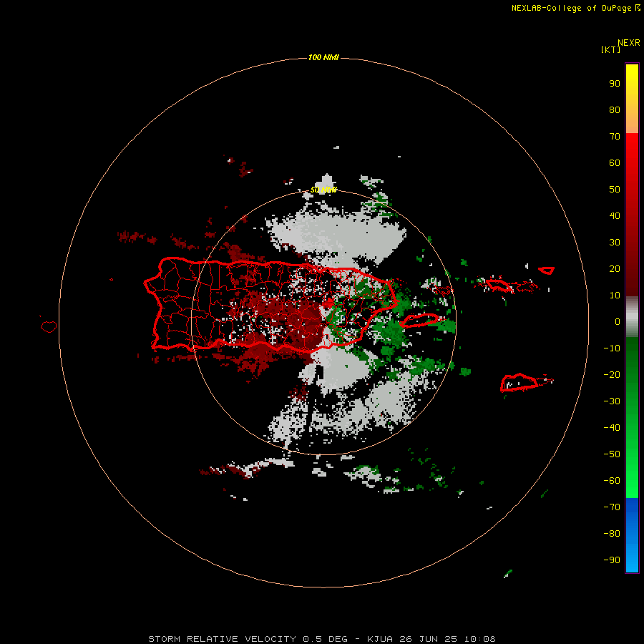Click the 50 value on velocity scale
Image resolution: width=644 pixels, height=644 pixels.
tap(615, 190)
